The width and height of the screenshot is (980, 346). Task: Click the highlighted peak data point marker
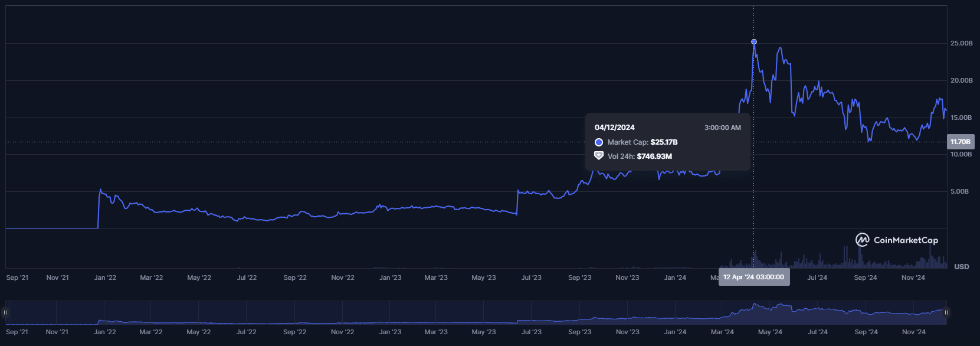[754, 42]
